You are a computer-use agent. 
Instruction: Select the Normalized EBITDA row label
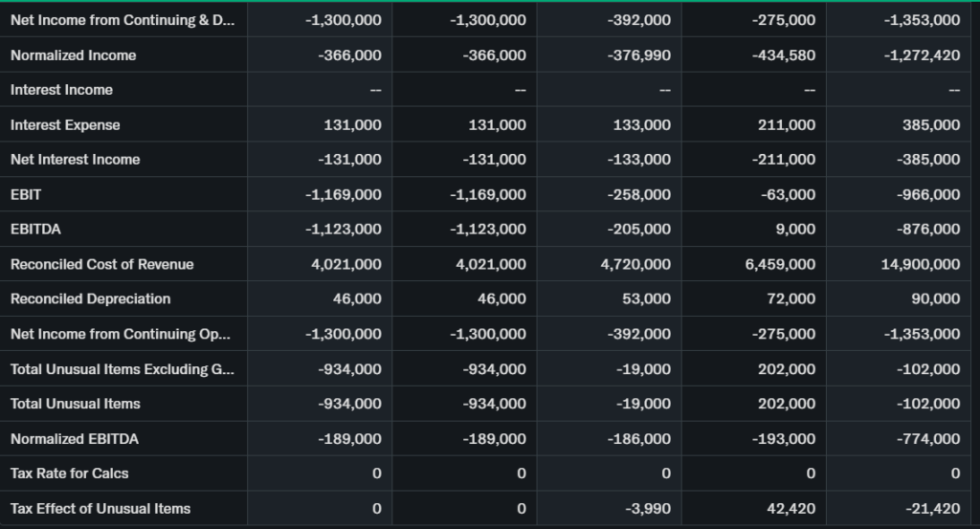coord(75,439)
